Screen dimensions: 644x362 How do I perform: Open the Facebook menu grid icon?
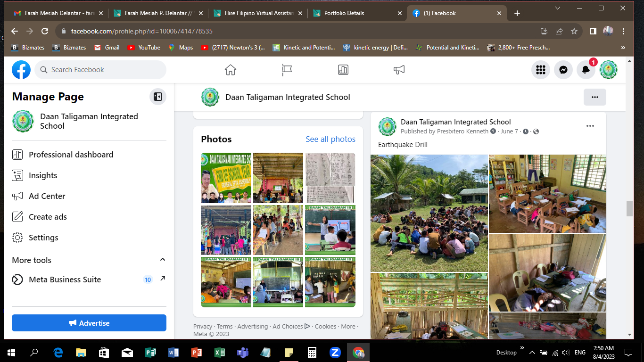[541, 70]
